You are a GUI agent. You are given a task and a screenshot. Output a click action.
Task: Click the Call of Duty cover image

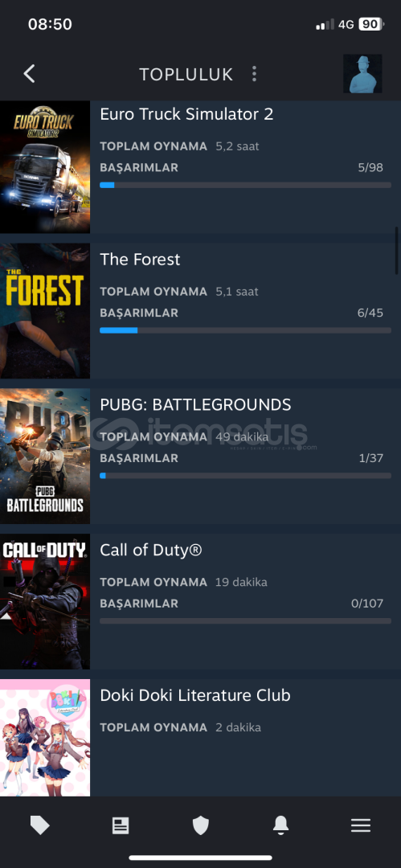[x=45, y=602]
